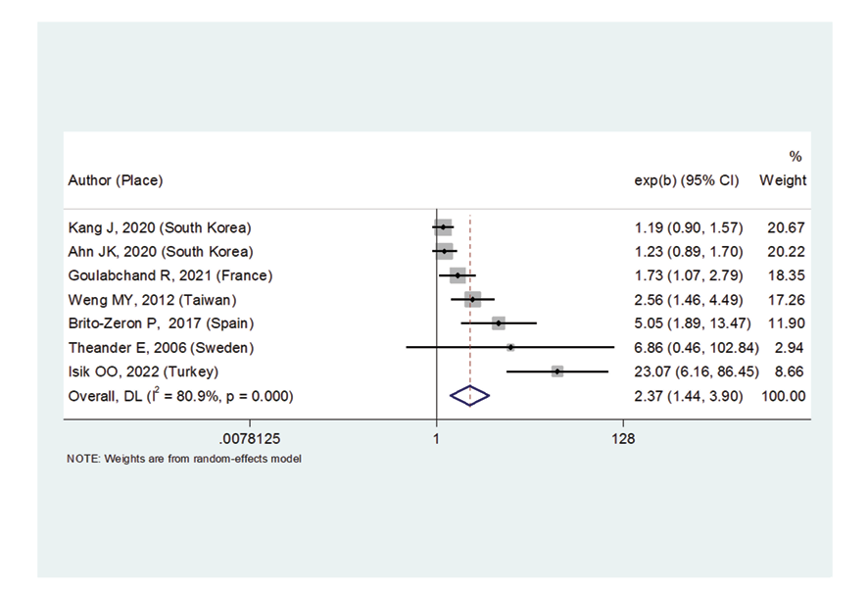Click the Isik OO gray weight square
The width and height of the screenshot is (868, 593).
(x=557, y=371)
